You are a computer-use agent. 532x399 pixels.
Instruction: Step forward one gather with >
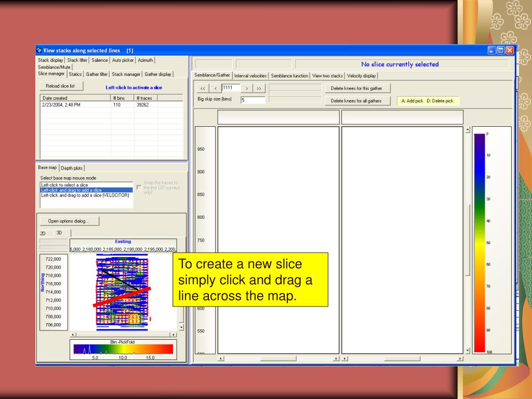click(x=247, y=88)
